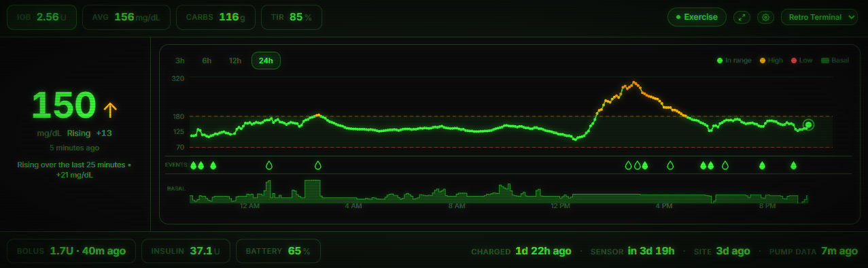Click the 180 y-axis label

click(178, 116)
